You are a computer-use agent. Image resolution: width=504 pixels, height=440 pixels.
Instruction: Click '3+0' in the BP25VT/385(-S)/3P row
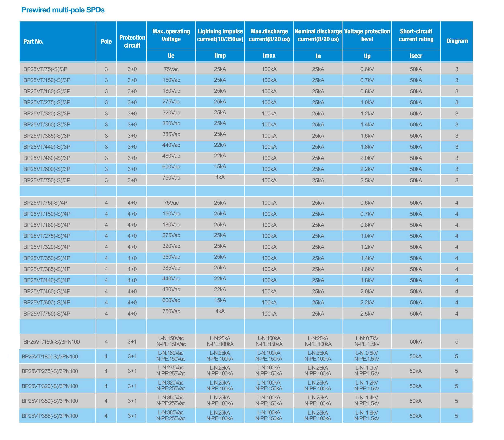(x=132, y=136)
